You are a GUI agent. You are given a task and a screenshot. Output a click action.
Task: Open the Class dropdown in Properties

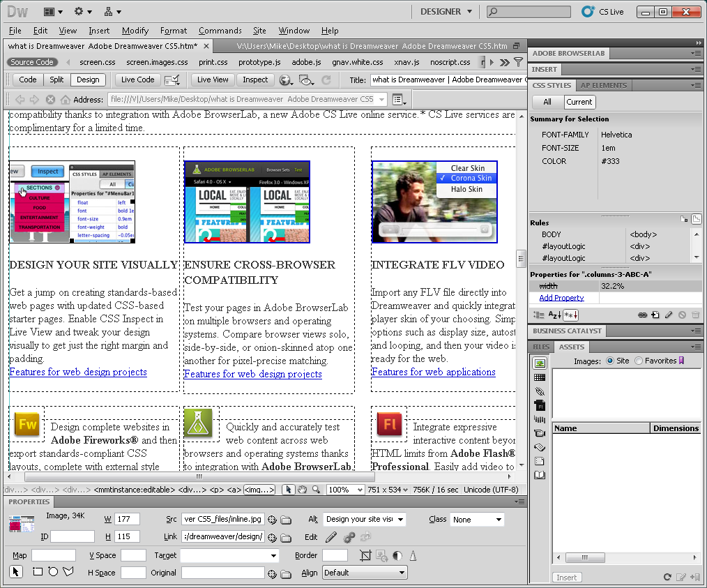click(x=477, y=519)
